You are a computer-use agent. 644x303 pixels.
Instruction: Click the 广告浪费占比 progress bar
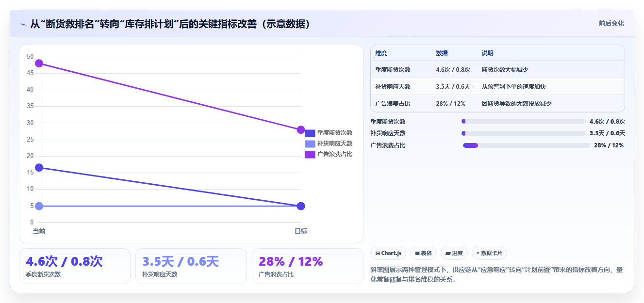pyautogui.click(x=527, y=145)
